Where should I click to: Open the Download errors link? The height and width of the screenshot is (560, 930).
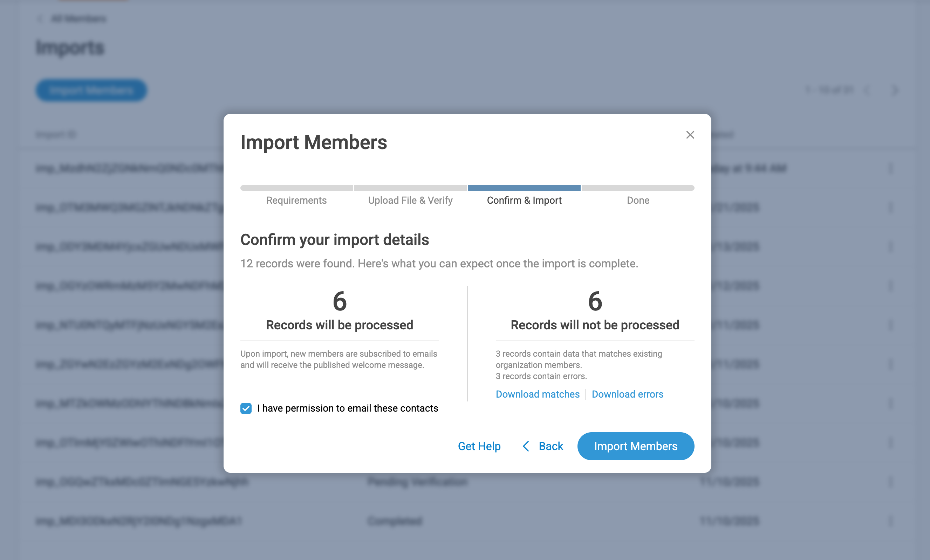(x=627, y=394)
